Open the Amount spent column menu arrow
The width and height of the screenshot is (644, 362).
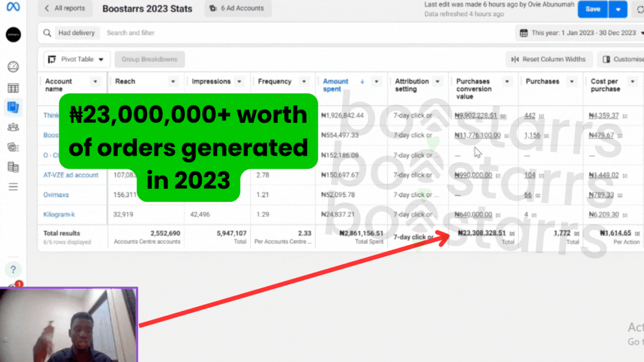[376, 82]
